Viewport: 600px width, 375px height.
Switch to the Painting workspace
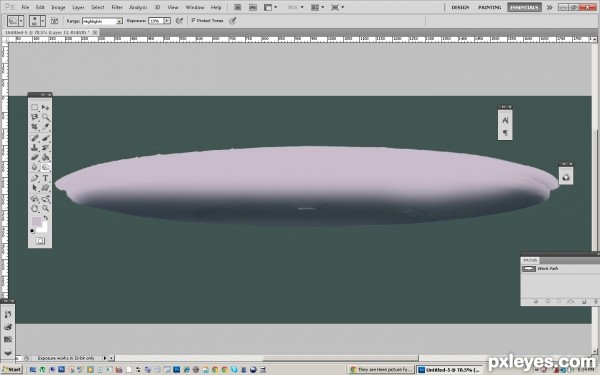(x=489, y=7)
